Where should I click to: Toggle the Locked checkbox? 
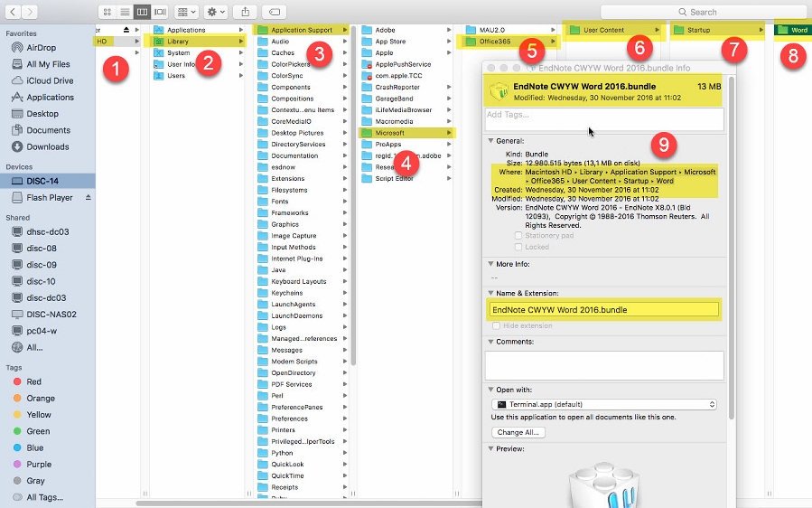[518, 247]
